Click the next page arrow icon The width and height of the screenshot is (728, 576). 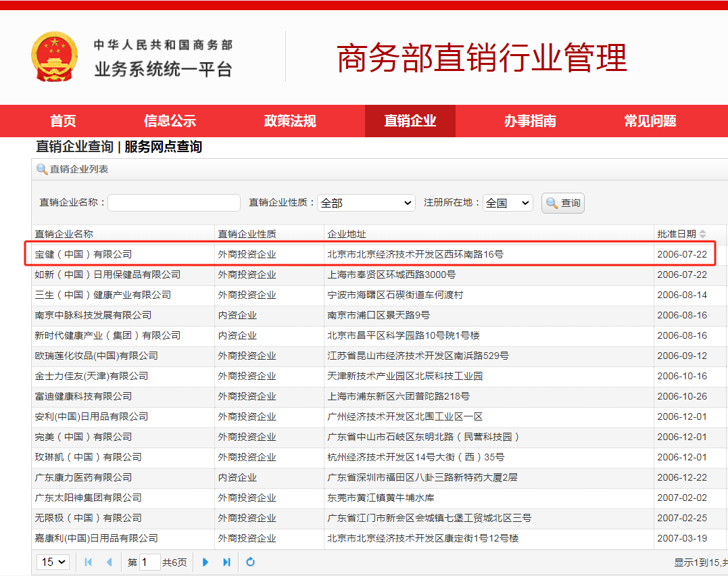click(205, 562)
